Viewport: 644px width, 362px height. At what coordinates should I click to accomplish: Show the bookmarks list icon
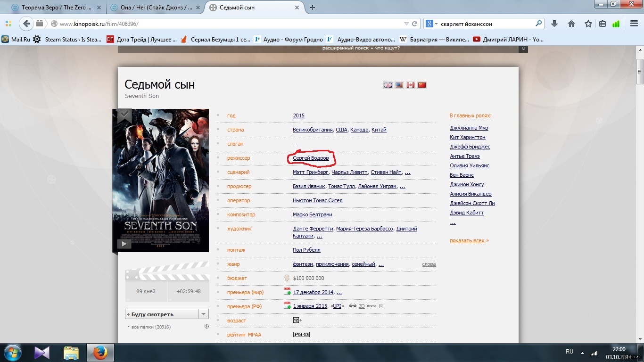tap(603, 24)
